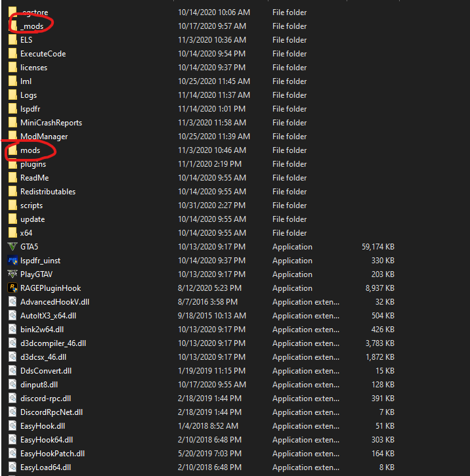Screen dimensions: 470x476
Task: Click the ELS folder icon
Action: [12, 40]
